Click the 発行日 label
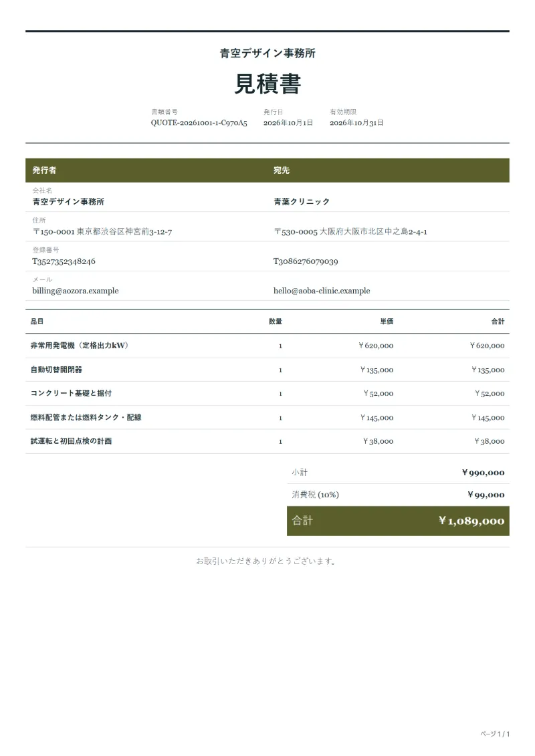Image resolution: width=535 pixels, height=756 pixels. click(273, 112)
